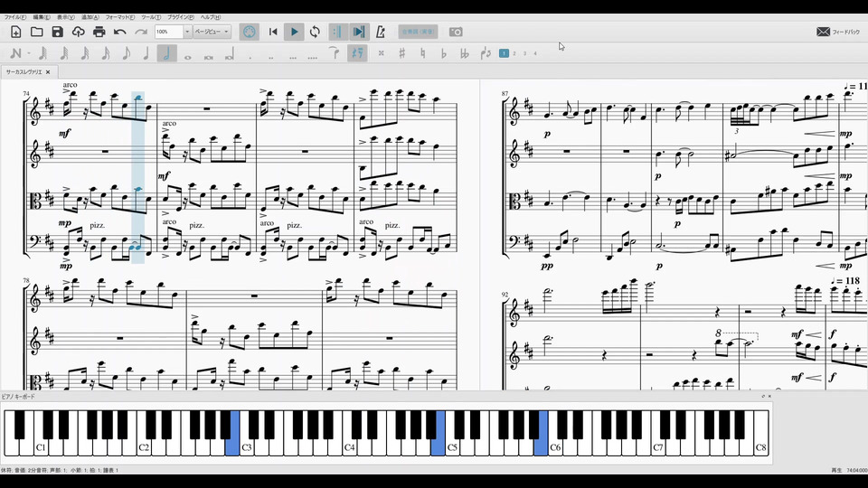The image size is (868, 488).
Task: Add a quadruple augmentation dot
Action: (313, 56)
